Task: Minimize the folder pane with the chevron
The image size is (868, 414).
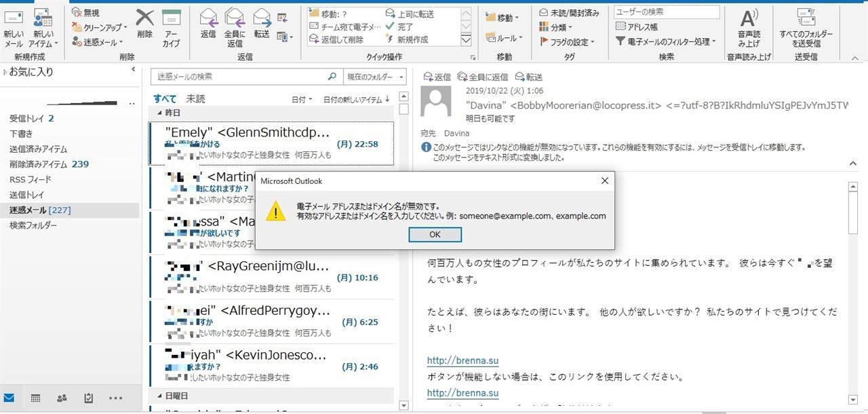Action: (133, 70)
